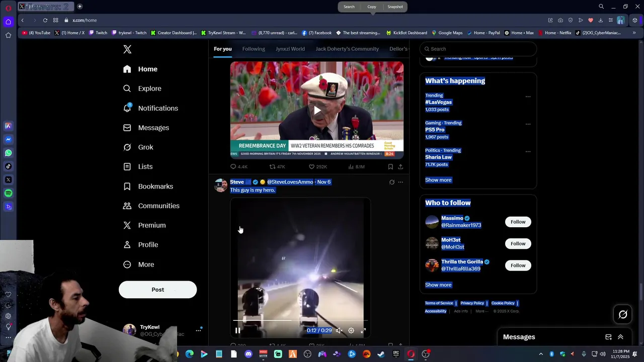Open the Premium page
The height and width of the screenshot is (362, 644).
click(x=144, y=225)
